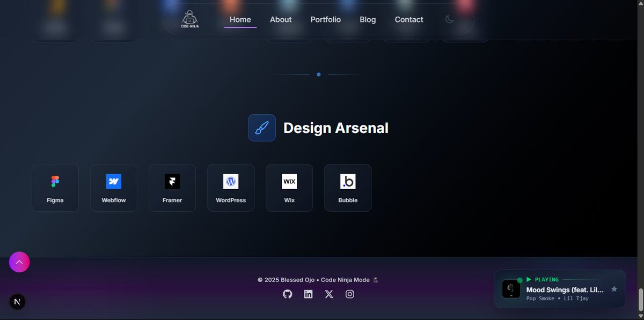Choose the WordPress logo card
The width and height of the screenshot is (644, 320).
point(231,188)
